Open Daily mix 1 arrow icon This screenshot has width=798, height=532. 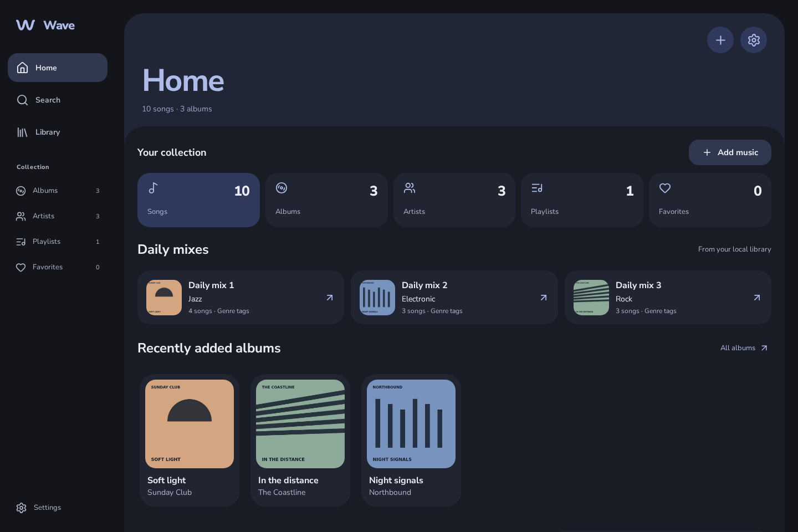(x=330, y=298)
